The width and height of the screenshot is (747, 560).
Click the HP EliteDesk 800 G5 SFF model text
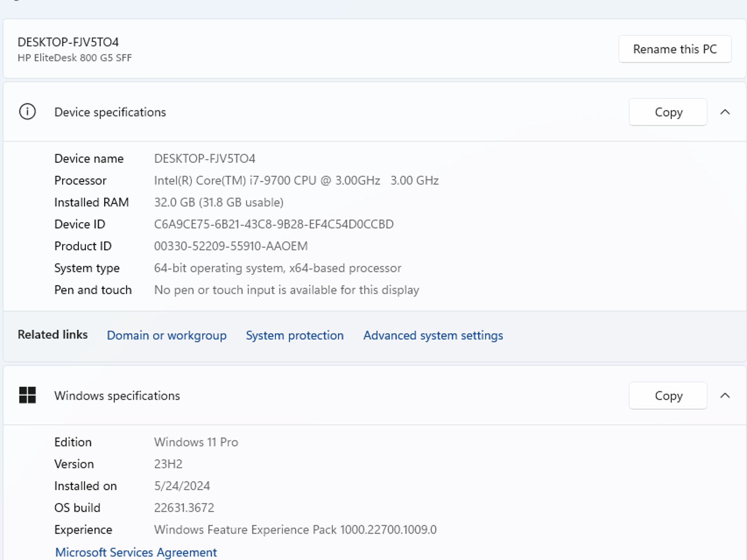pos(75,58)
